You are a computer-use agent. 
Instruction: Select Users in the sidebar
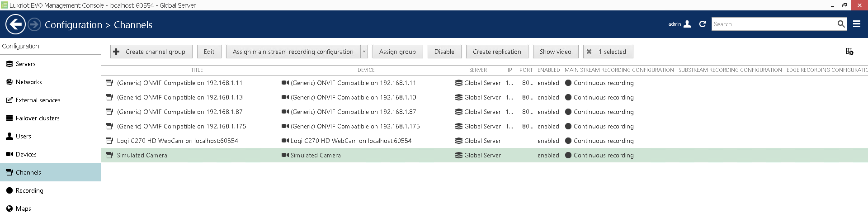23,136
